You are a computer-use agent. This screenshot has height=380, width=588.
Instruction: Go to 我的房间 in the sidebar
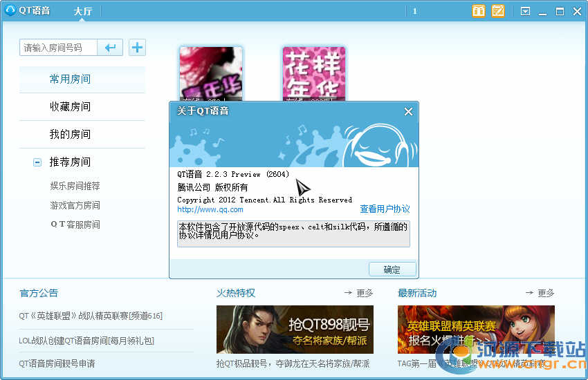pyautogui.click(x=70, y=135)
